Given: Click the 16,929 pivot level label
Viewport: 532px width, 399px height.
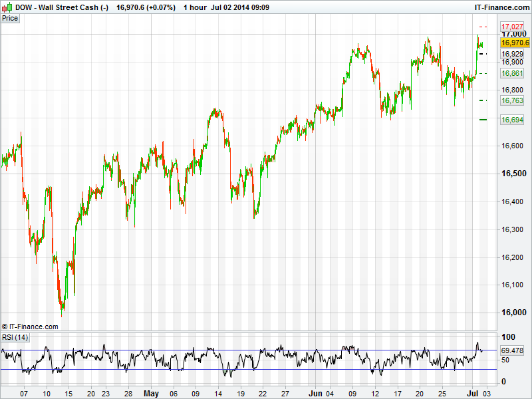Looking at the screenshot, I should pos(512,54).
